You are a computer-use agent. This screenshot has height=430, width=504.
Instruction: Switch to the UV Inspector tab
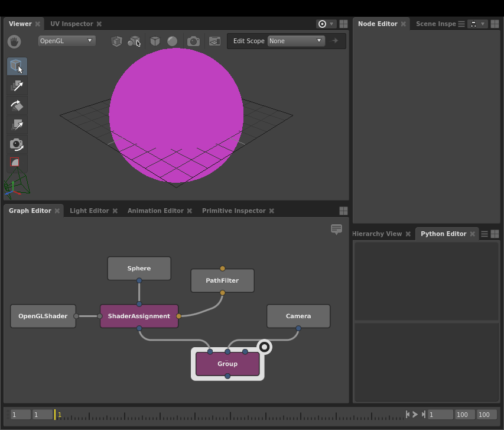point(71,24)
